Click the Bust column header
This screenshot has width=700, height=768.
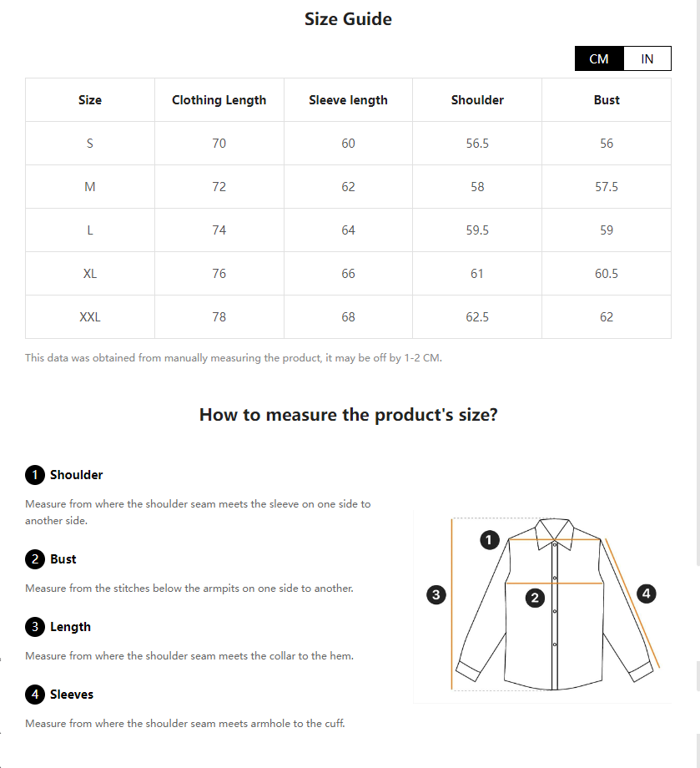pos(607,100)
